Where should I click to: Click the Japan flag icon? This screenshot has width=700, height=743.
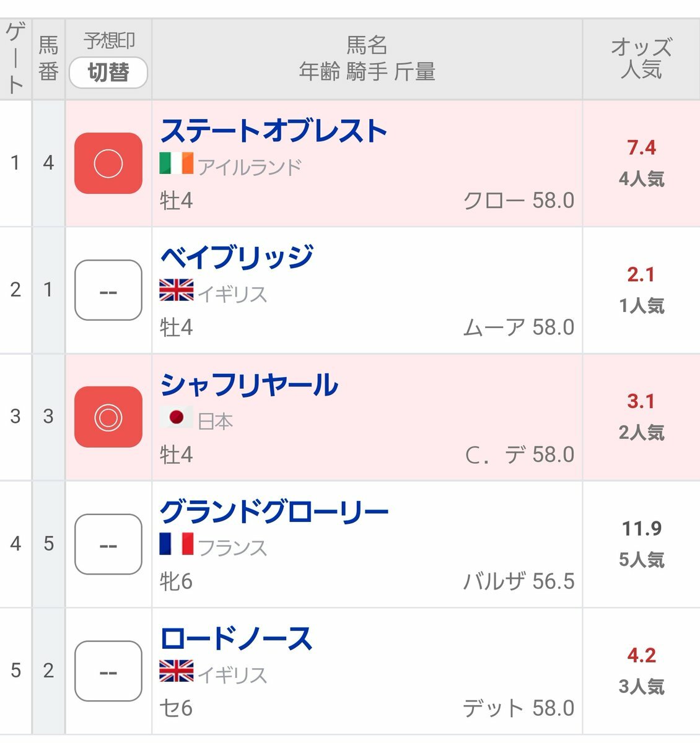(176, 418)
